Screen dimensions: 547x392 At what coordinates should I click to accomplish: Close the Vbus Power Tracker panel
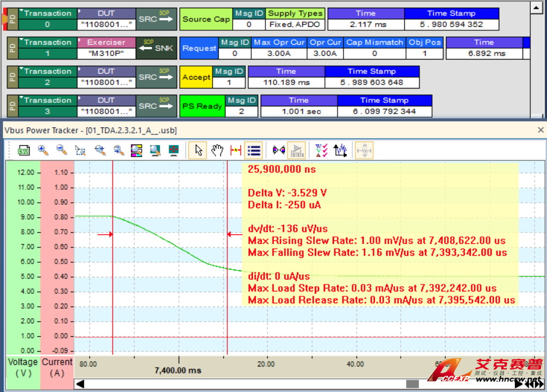click(x=540, y=130)
